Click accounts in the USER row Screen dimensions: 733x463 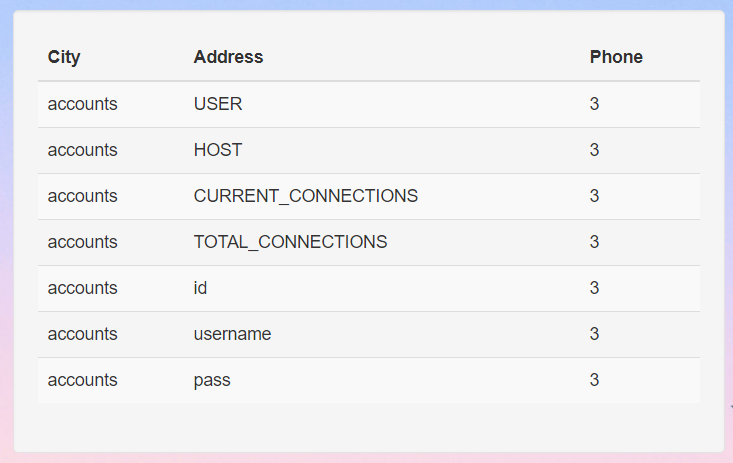(82, 104)
